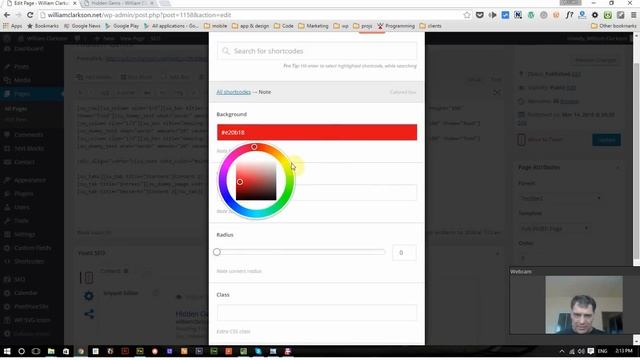This screenshot has height=360, width=640.
Task: Click the magnifier icon in shortcode search
Action: pos(226,51)
